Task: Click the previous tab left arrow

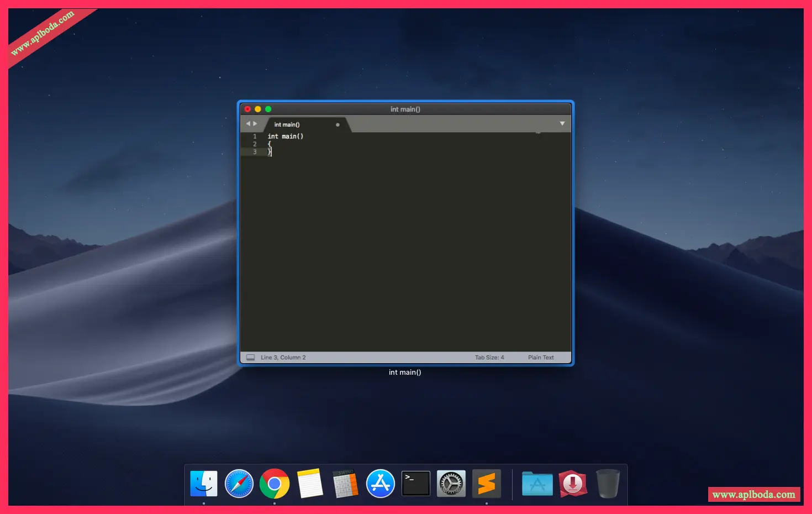Action: [x=248, y=124]
